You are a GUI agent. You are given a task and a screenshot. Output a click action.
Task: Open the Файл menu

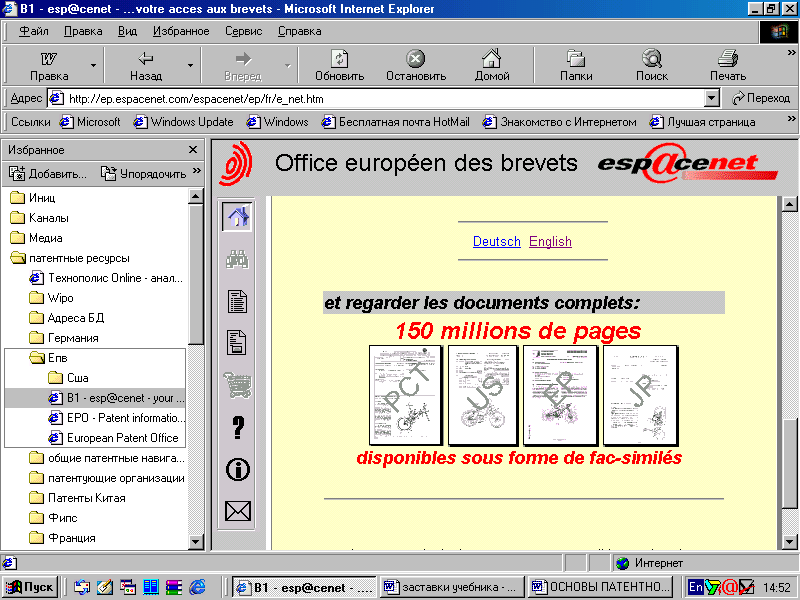(34, 31)
